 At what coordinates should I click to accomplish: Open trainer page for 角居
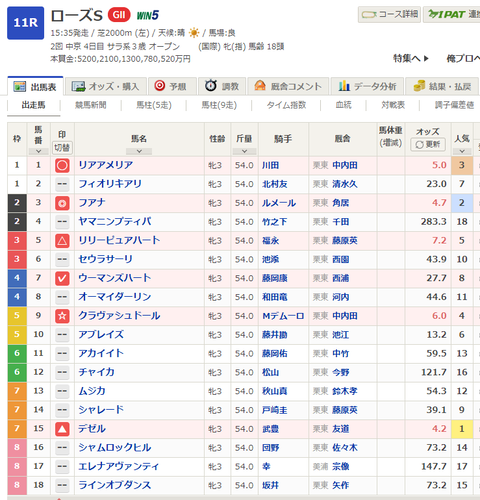coord(341,203)
